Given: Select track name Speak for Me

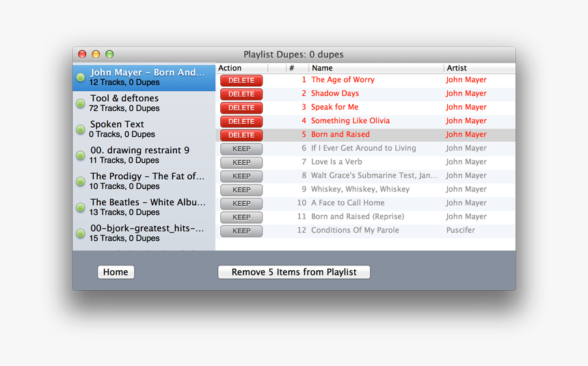Looking at the screenshot, I should point(334,107).
